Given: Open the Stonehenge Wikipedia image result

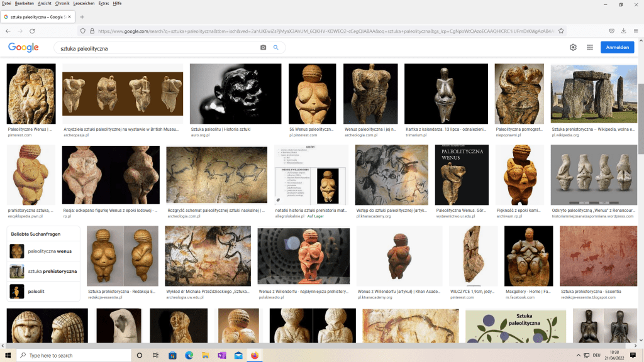Looking at the screenshot, I should pyautogui.click(x=594, y=94).
